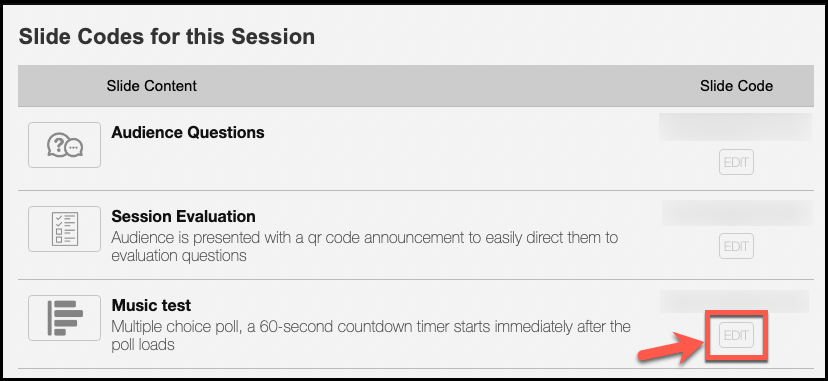This screenshot has width=828, height=381.
Task: Click the small ellipsis speech bubble in Audience Questions icon
Action: pos(74,148)
